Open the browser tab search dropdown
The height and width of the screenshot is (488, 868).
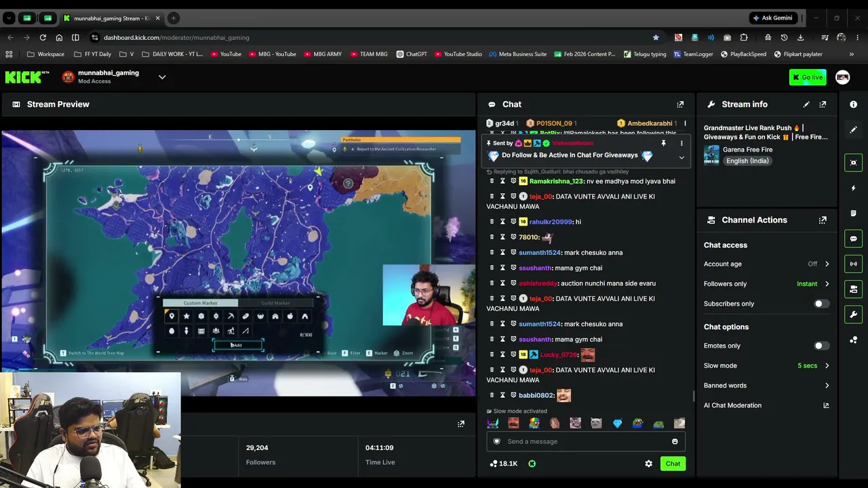coord(9,18)
